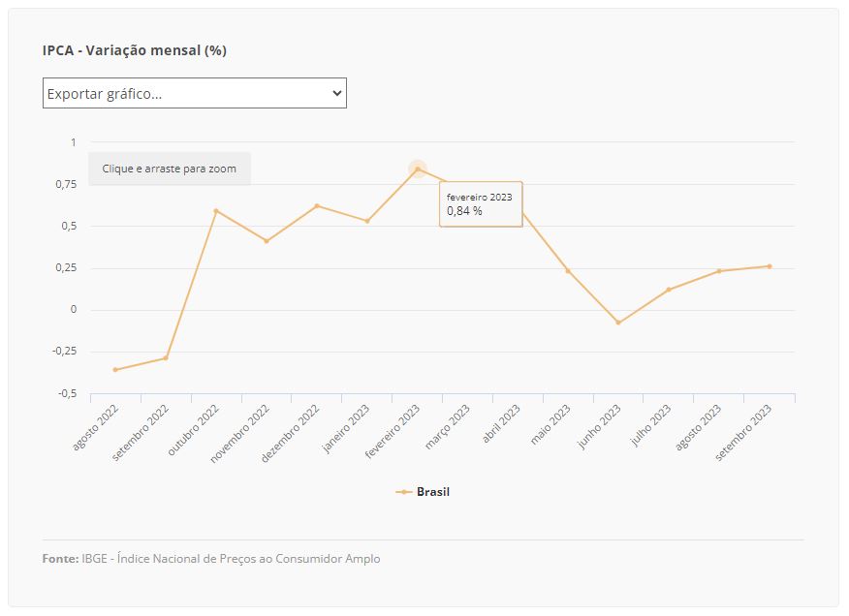This screenshot has height=616, width=849.
Task: Open the "Exportar gráfico..." dropdown
Action: click(x=195, y=93)
